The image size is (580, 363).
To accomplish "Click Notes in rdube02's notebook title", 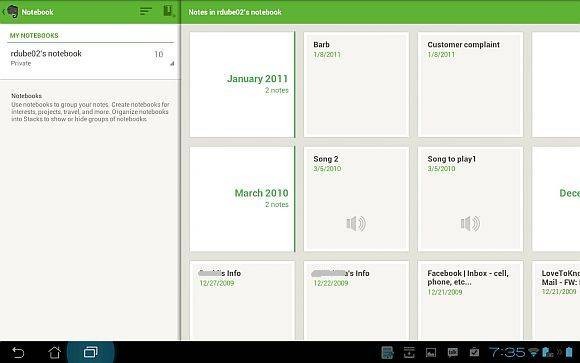I will point(235,12).
